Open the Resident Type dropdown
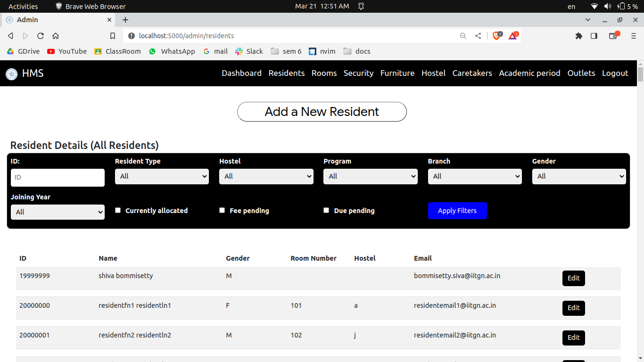Screen dimensions: 644x362 click(162, 176)
